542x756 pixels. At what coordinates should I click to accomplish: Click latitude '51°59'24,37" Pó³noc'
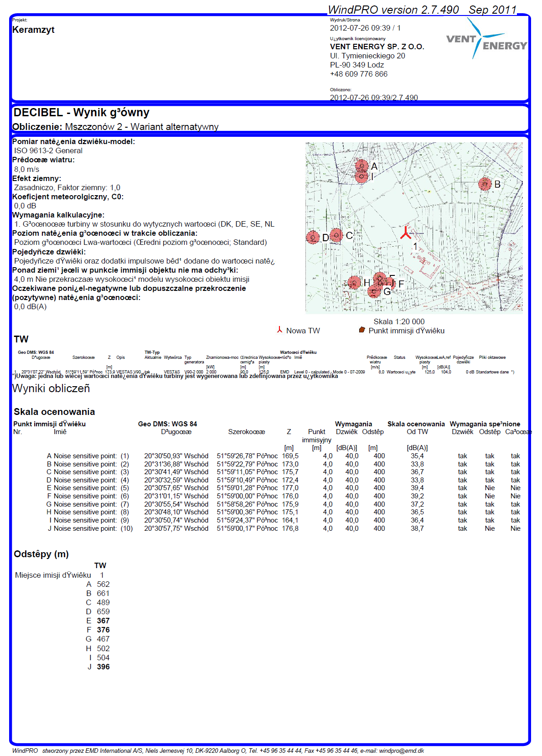pyautogui.click(x=247, y=520)
